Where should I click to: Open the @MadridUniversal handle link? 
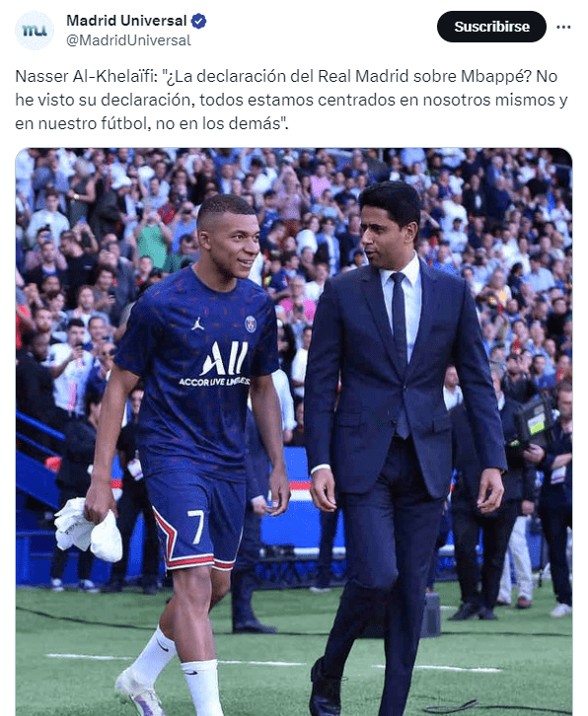point(128,40)
